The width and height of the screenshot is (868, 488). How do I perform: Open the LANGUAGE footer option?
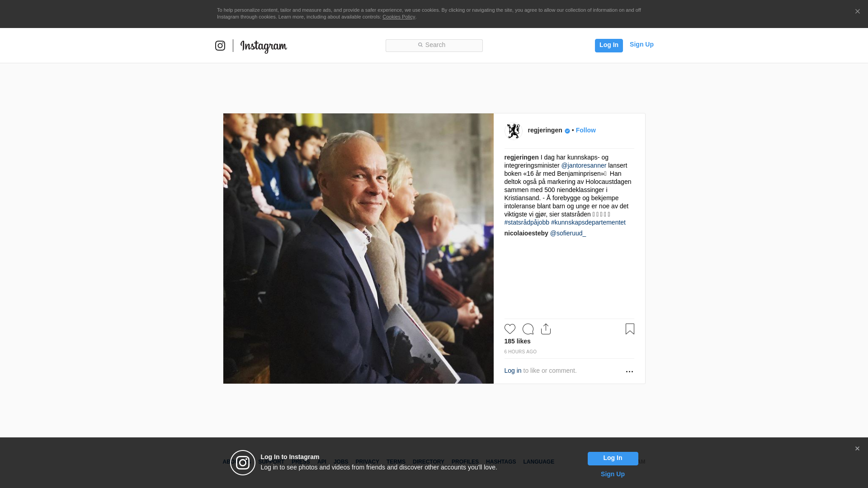[x=538, y=462]
